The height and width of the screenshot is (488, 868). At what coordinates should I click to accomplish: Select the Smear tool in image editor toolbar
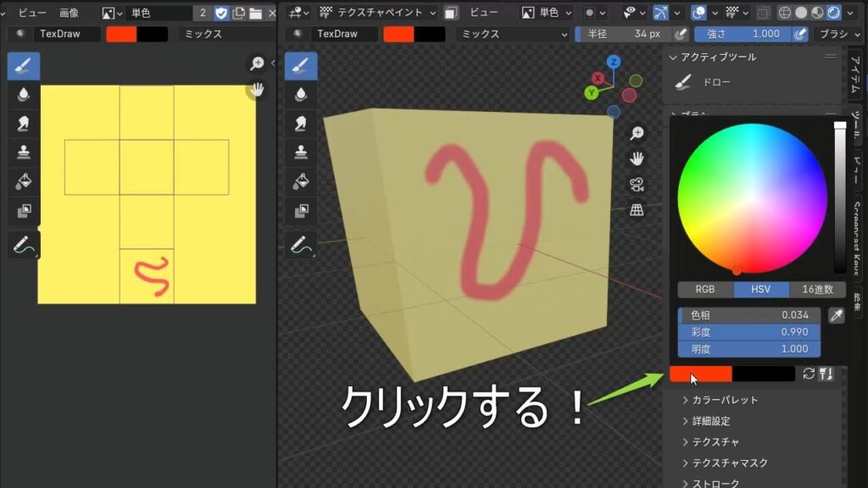[23, 124]
